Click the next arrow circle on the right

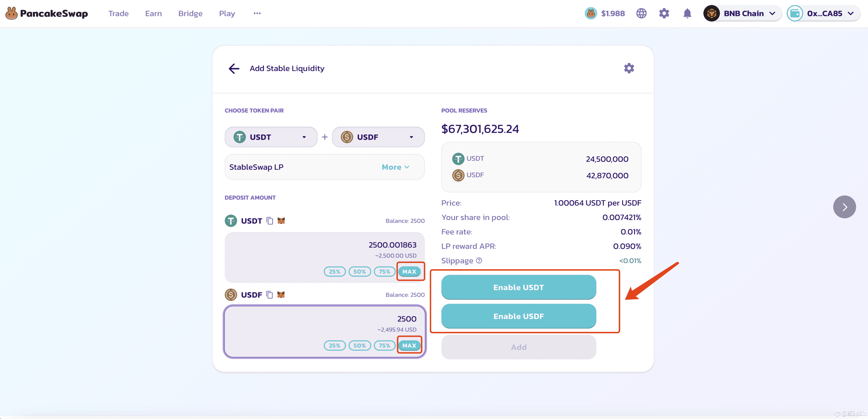(844, 207)
